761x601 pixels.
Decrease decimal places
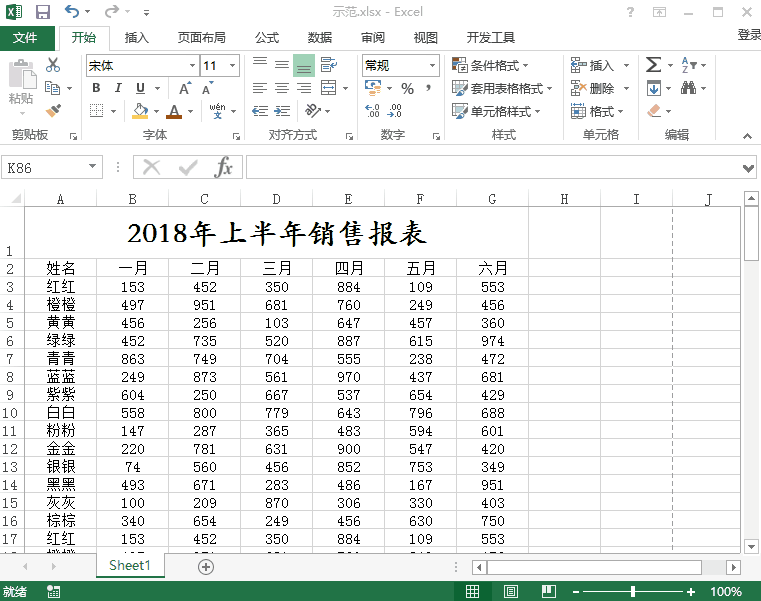click(x=395, y=111)
